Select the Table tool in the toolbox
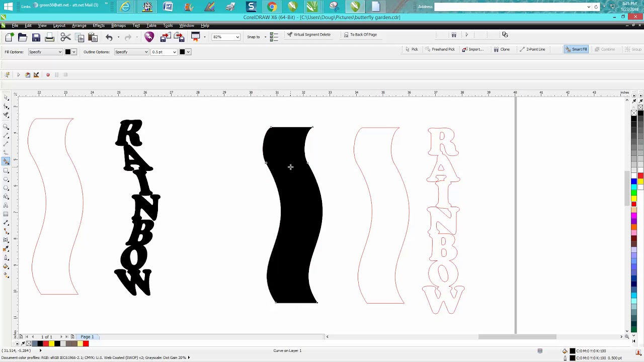This screenshot has width=644, height=362. 6,214
